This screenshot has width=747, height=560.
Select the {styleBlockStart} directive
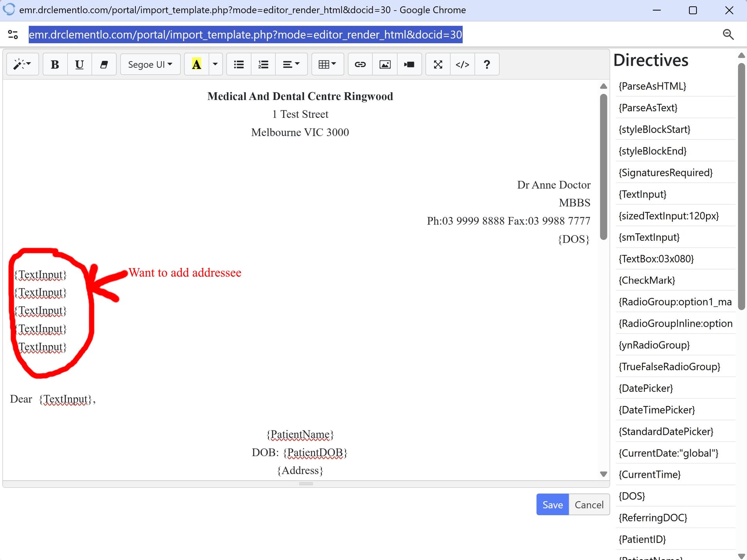tap(675, 129)
